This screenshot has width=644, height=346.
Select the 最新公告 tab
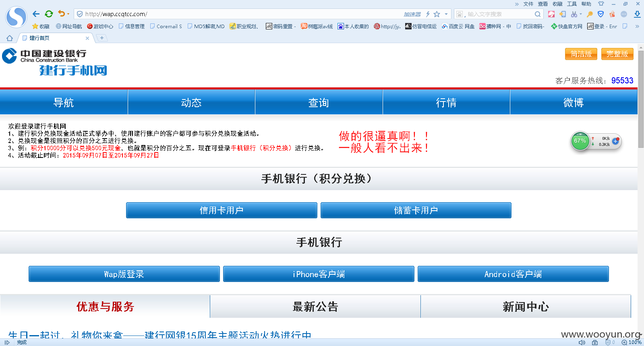315,307
